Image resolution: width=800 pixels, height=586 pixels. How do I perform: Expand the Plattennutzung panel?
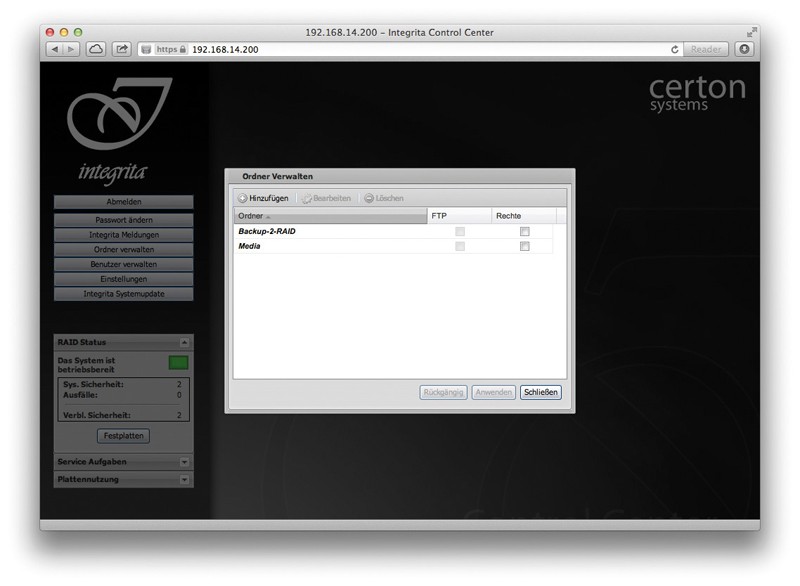click(185, 480)
